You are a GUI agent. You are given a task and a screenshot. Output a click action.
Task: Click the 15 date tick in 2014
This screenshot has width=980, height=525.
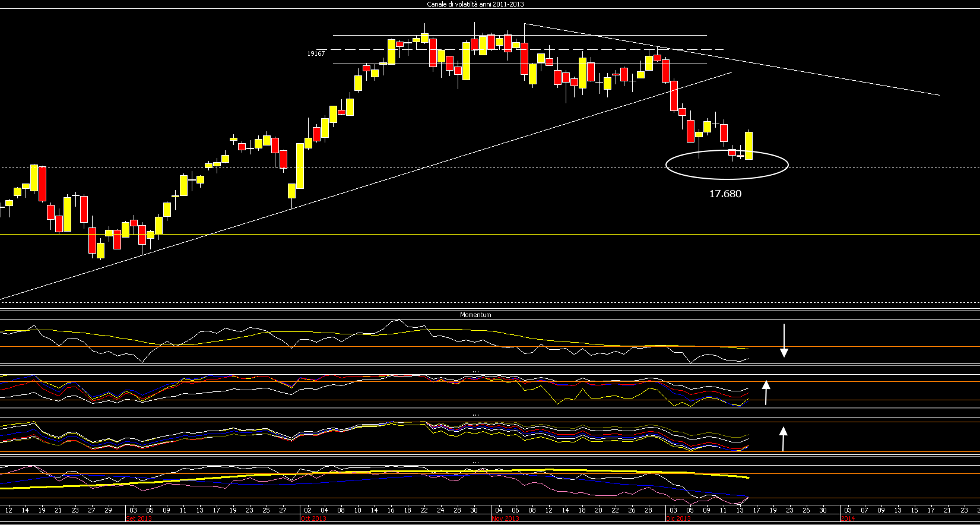click(x=914, y=510)
